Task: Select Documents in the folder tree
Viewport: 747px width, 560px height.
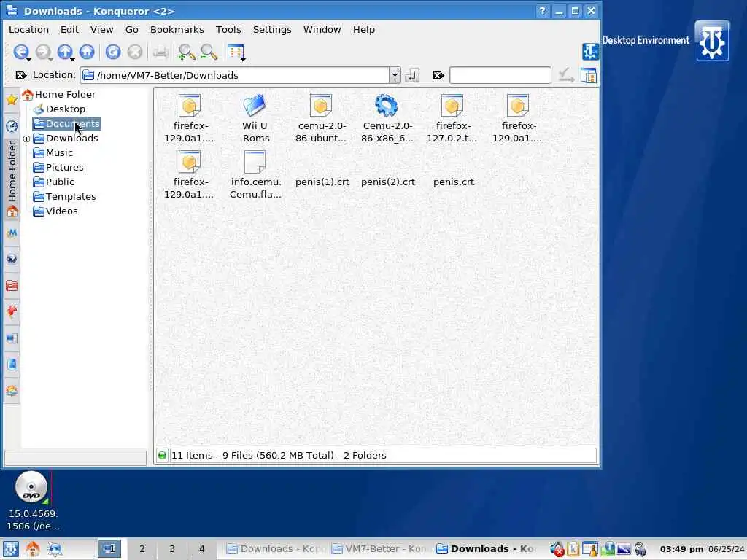Action: click(x=66, y=124)
